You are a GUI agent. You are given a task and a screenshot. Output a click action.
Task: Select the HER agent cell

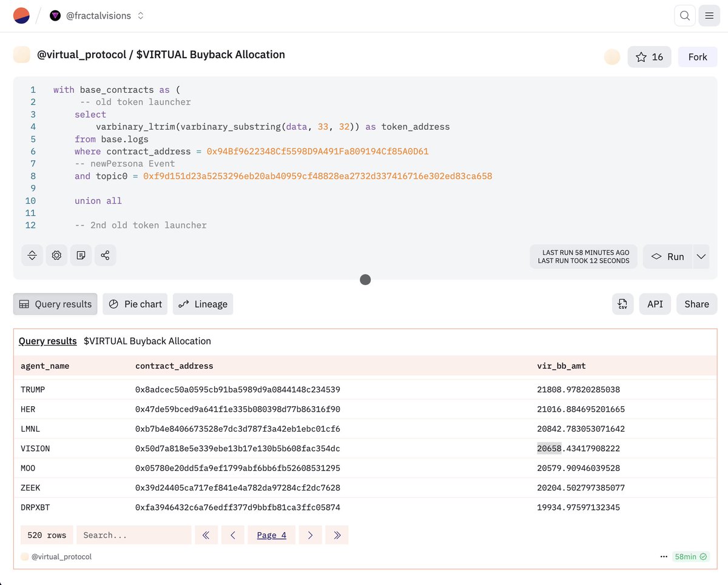pos(28,409)
